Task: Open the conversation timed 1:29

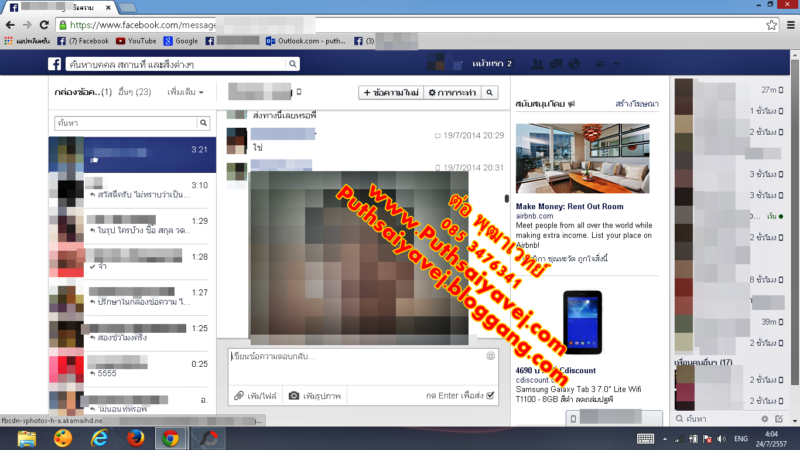Action: (x=132, y=226)
